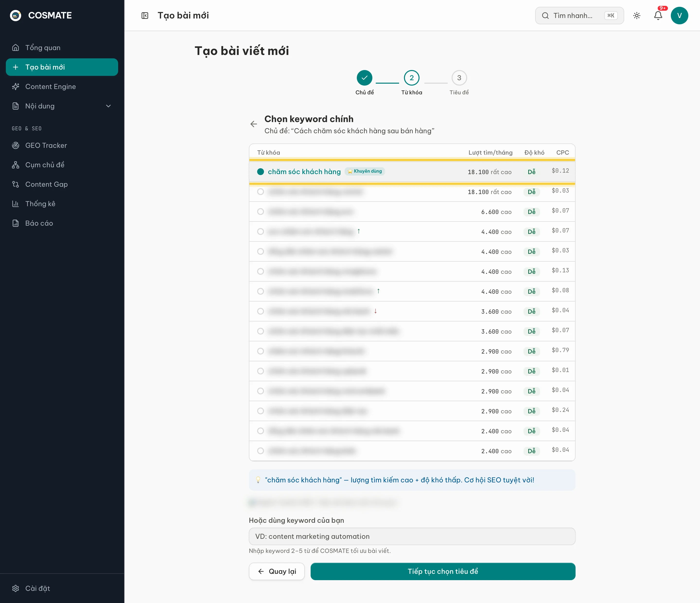The height and width of the screenshot is (603, 700).
Task: Go back using arrow beside Chọn keyword chính
Action: point(254,124)
